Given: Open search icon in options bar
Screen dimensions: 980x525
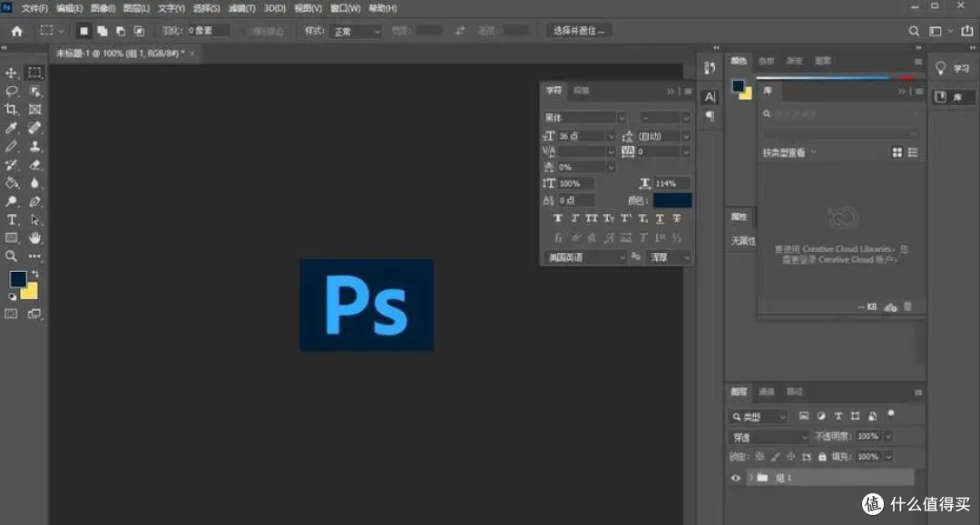Looking at the screenshot, I should point(914,31).
